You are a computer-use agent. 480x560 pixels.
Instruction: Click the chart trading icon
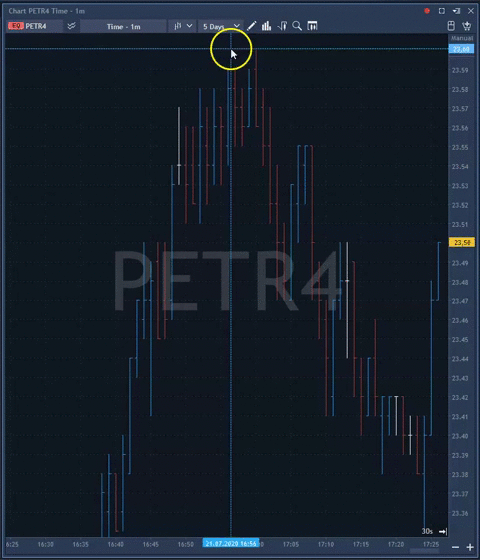click(x=282, y=26)
